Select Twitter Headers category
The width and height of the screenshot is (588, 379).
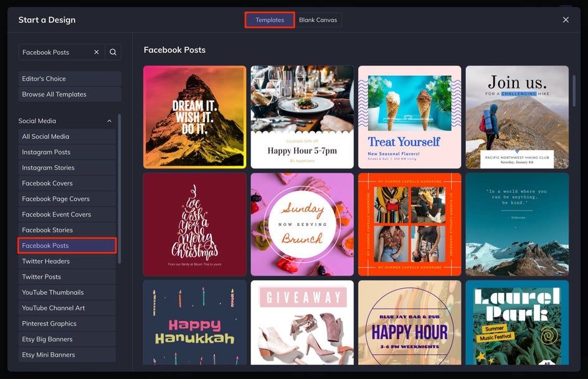(67, 261)
